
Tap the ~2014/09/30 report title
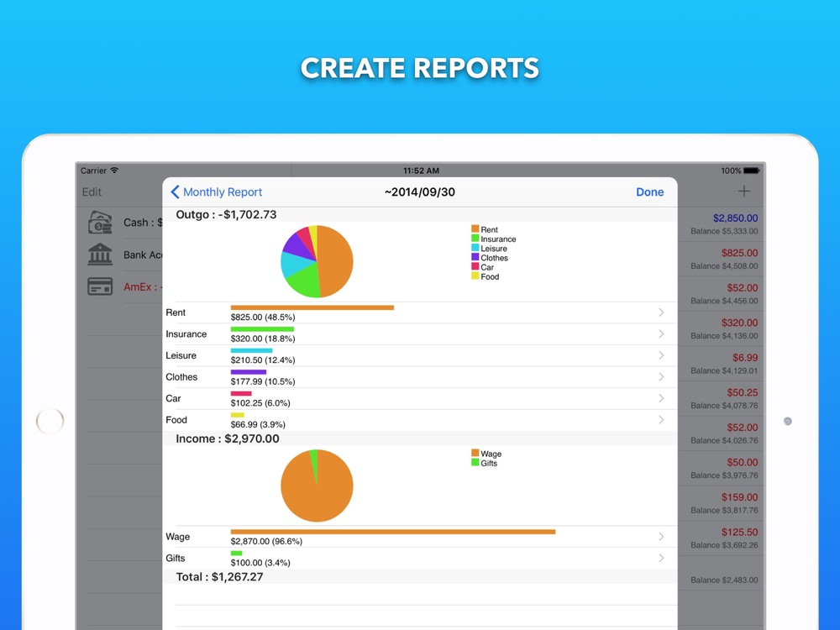419,192
